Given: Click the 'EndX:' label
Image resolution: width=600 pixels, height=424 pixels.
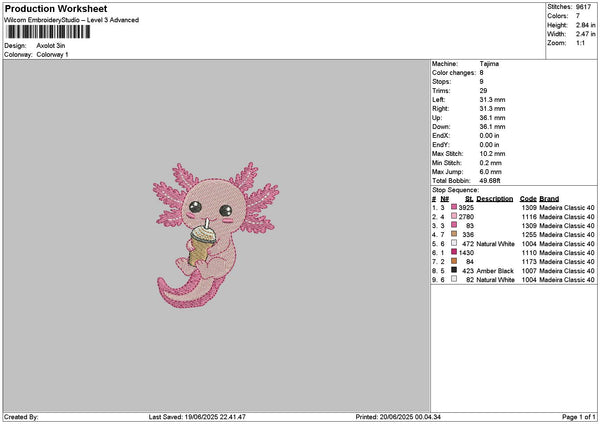Looking at the screenshot, I should [x=441, y=136].
